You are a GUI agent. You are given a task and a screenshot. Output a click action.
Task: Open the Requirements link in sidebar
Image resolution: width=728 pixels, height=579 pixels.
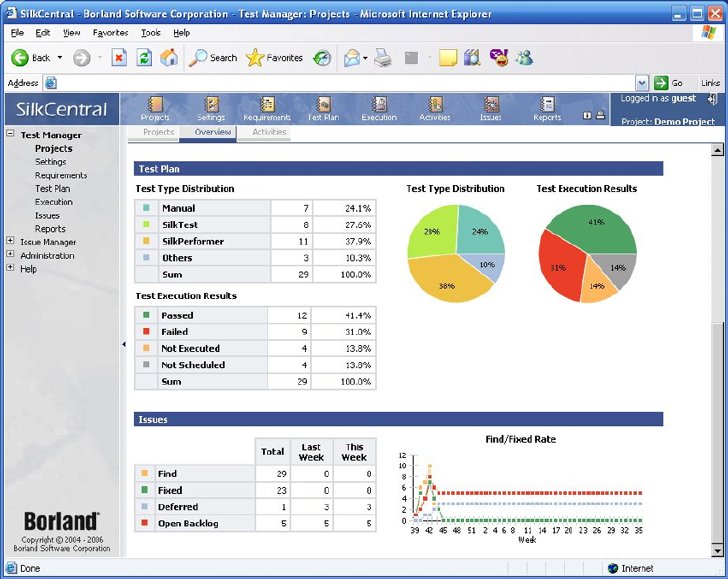pos(61,176)
